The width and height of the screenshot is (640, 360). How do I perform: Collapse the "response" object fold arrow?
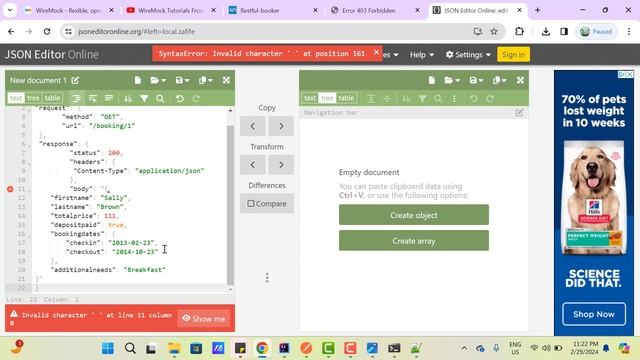tap(29, 145)
